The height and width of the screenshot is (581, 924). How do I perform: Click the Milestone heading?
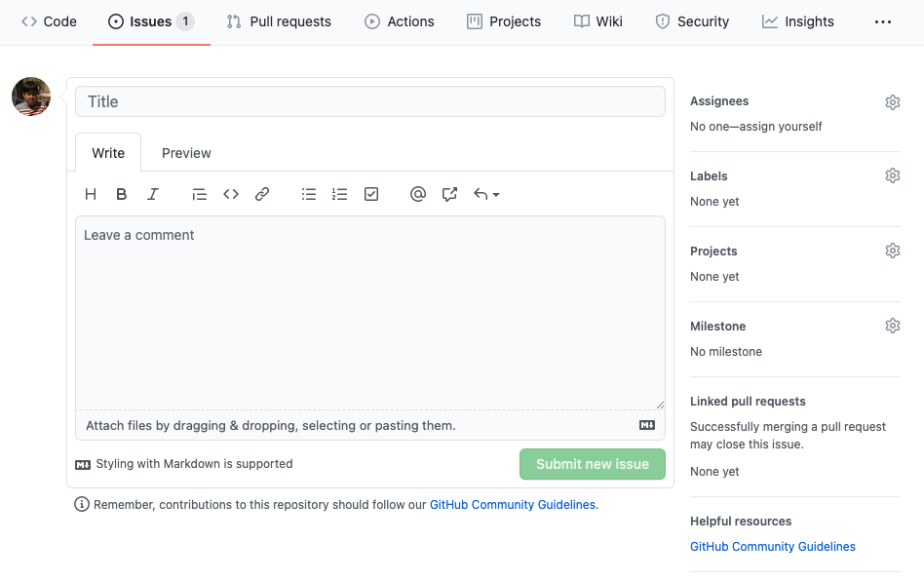point(717,326)
